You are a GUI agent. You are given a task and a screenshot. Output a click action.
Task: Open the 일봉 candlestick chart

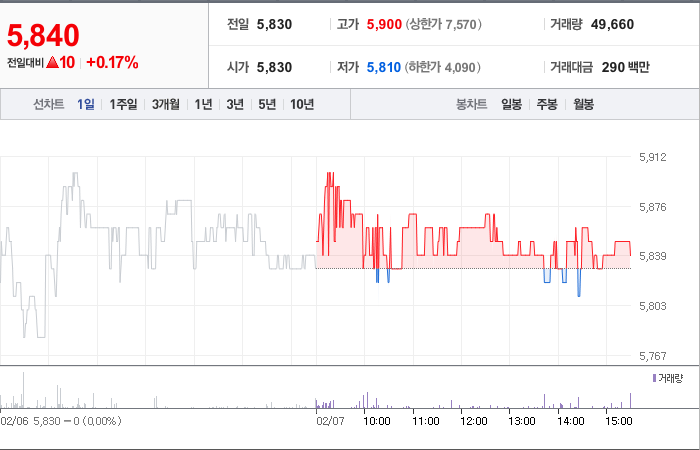(x=511, y=104)
